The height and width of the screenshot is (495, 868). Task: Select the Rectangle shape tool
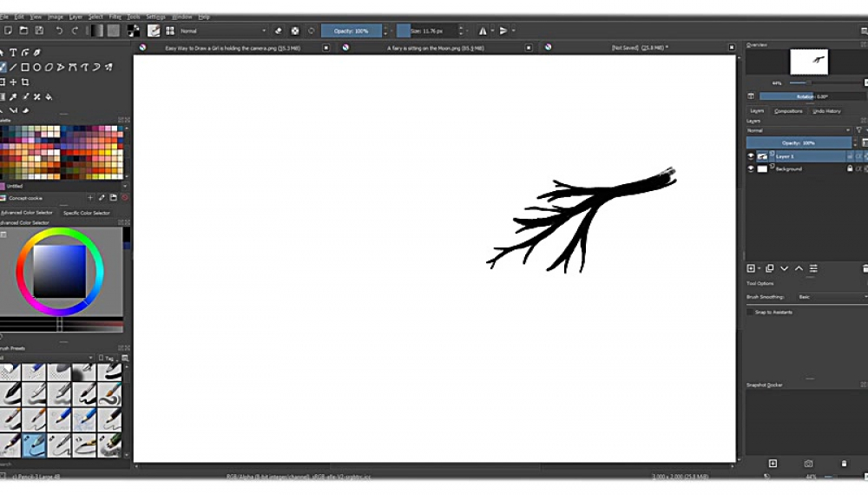[25, 67]
